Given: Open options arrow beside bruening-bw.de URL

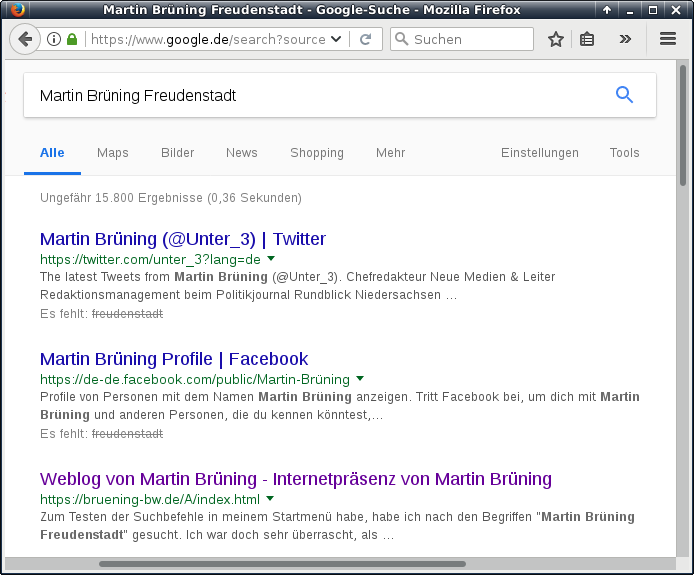Looking at the screenshot, I should point(270,498).
